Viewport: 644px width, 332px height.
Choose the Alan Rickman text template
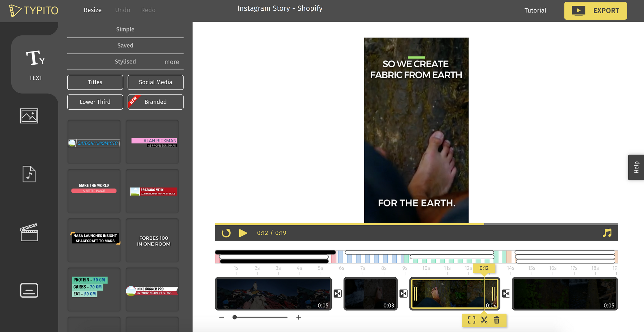click(x=152, y=142)
